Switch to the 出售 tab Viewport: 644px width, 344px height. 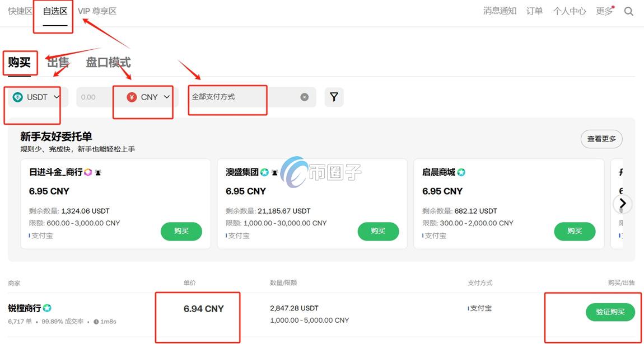58,62
